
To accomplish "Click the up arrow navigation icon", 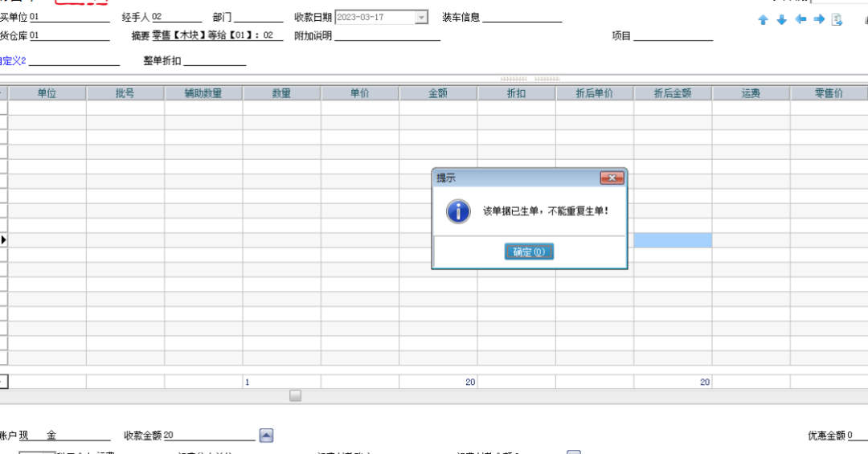I will tap(763, 20).
